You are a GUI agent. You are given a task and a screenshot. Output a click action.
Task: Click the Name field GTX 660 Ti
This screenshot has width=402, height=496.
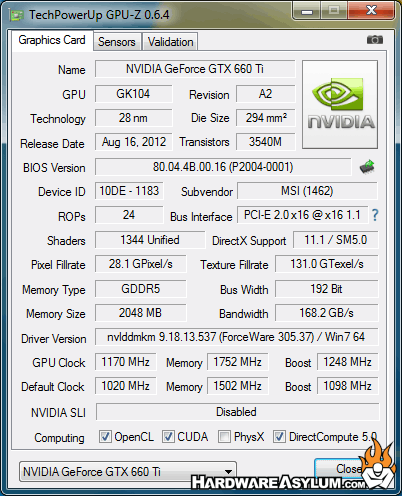[x=195, y=69]
